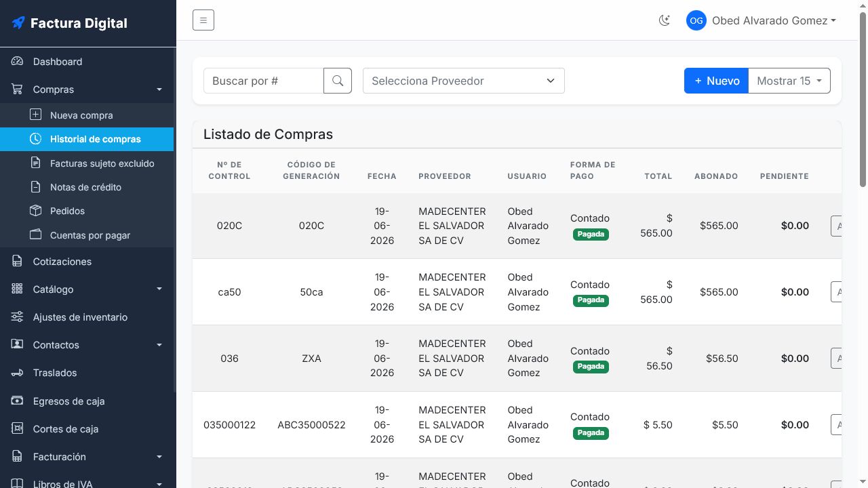Expand the Facturación submenu arrow
The width and height of the screenshot is (868, 488).
(x=159, y=457)
